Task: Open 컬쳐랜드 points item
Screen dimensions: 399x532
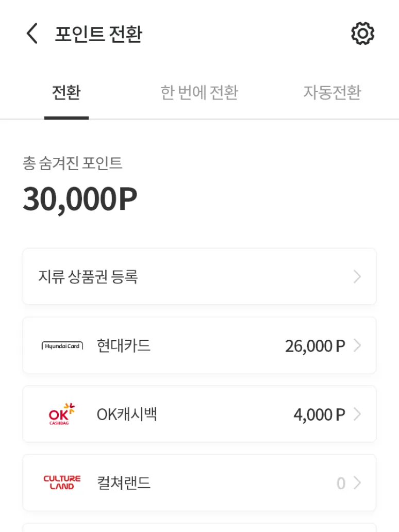Action: click(199, 483)
